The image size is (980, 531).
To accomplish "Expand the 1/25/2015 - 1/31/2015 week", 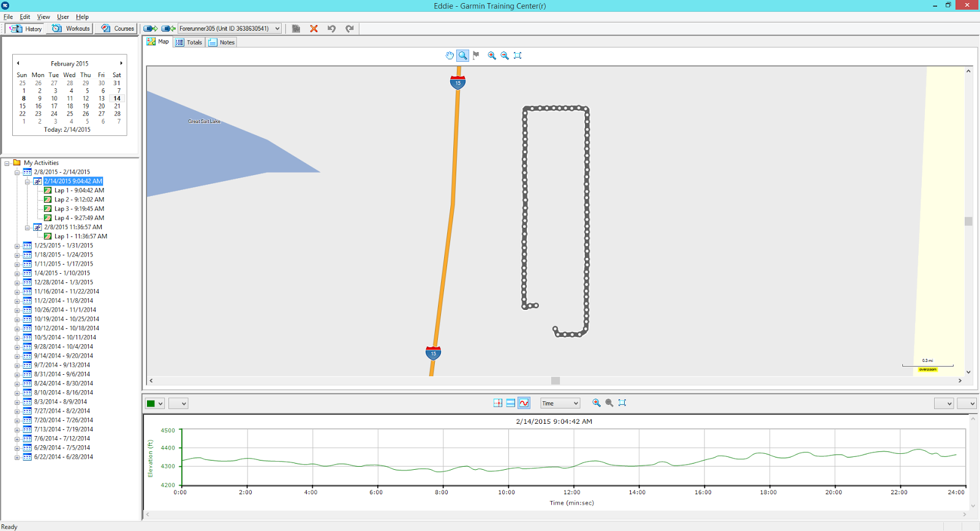I will tap(17, 246).
